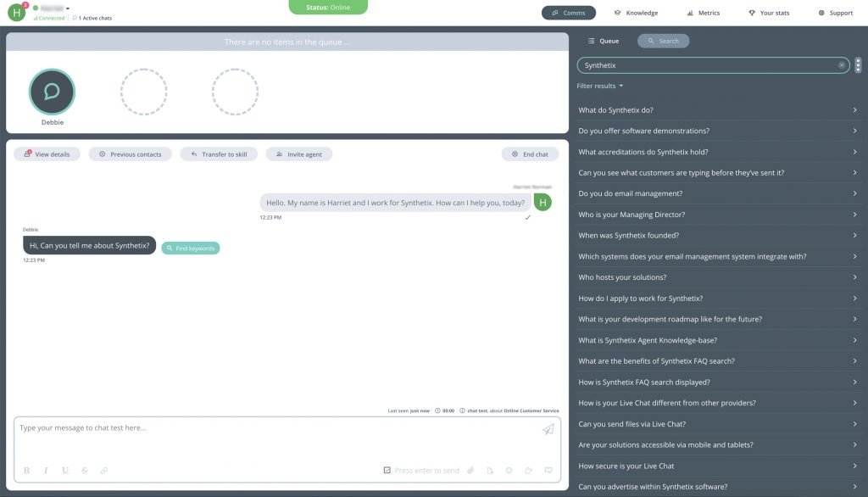
Task: Select the Search tab in side panel
Action: pos(663,41)
